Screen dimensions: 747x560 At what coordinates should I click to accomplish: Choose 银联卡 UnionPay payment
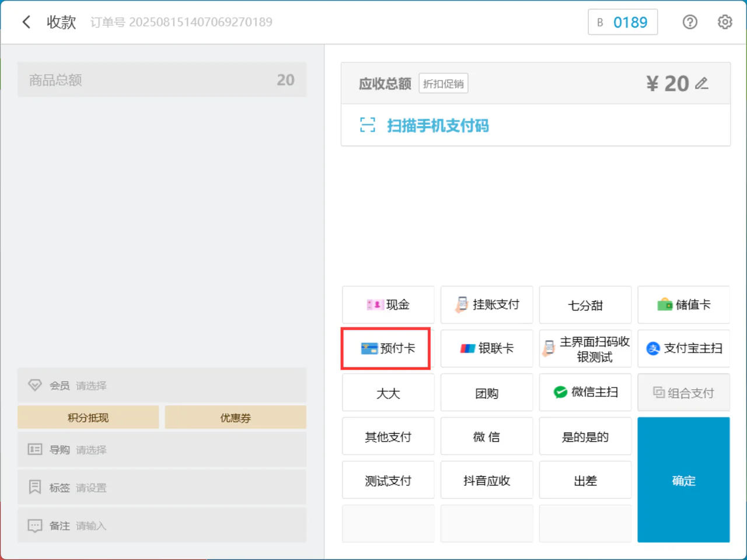pyautogui.click(x=487, y=348)
